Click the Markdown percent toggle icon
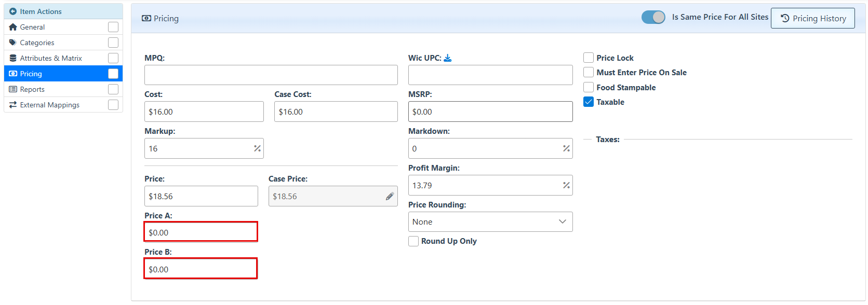The width and height of the screenshot is (868, 305). click(x=566, y=149)
